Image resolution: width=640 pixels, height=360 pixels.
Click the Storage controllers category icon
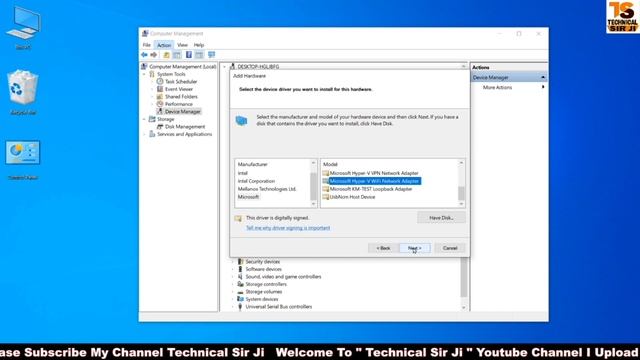coord(240,284)
